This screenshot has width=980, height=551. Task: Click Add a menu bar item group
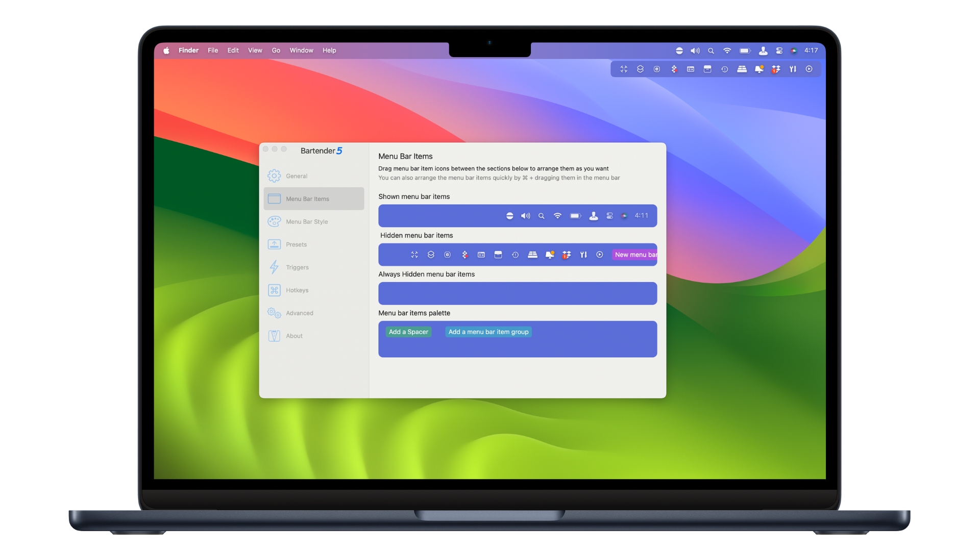(488, 332)
